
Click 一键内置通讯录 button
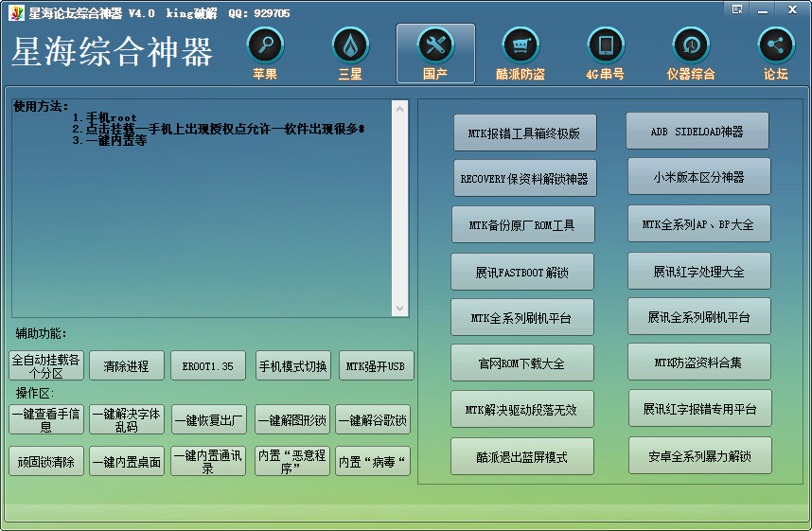[208, 461]
